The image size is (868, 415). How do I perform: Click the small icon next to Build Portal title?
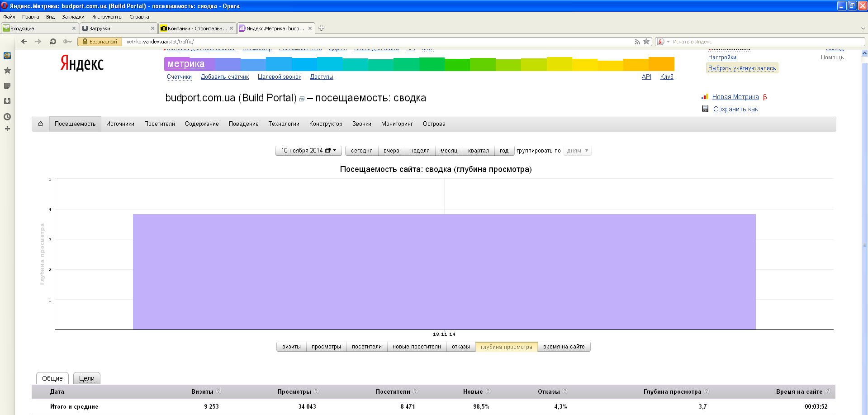point(302,99)
